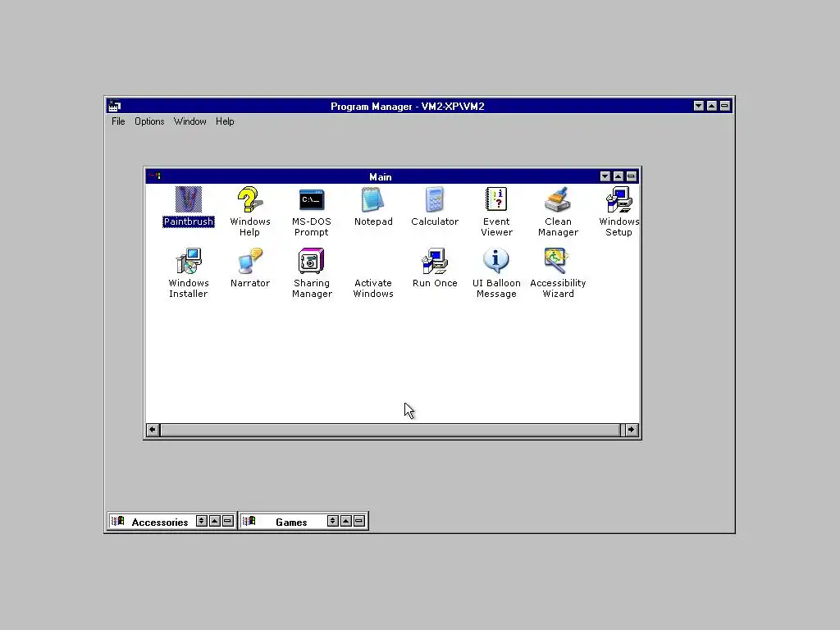
Task: Click the Games title text
Action: 291,523
